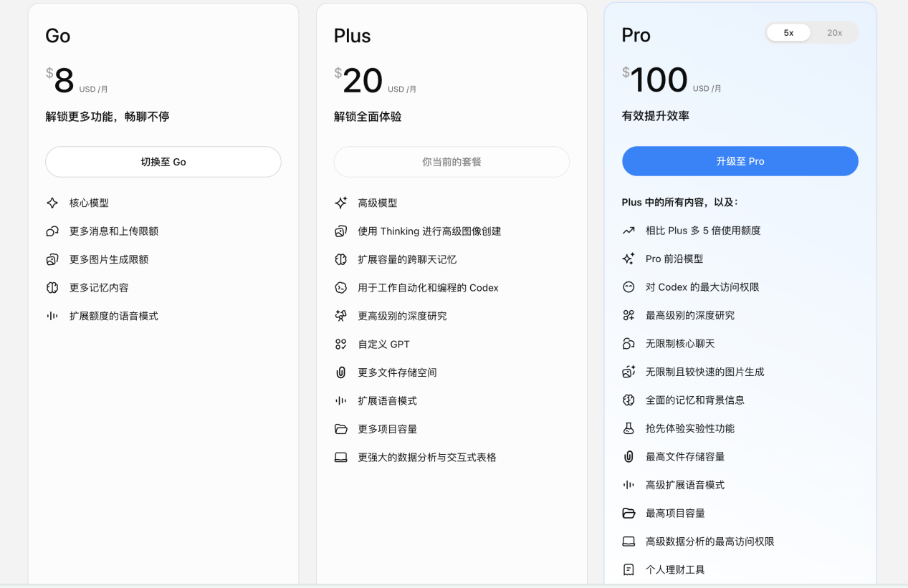Click the paperclip icon beside 更多文件存储空间
The height and width of the screenshot is (588, 908).
[x=341, y=372]
